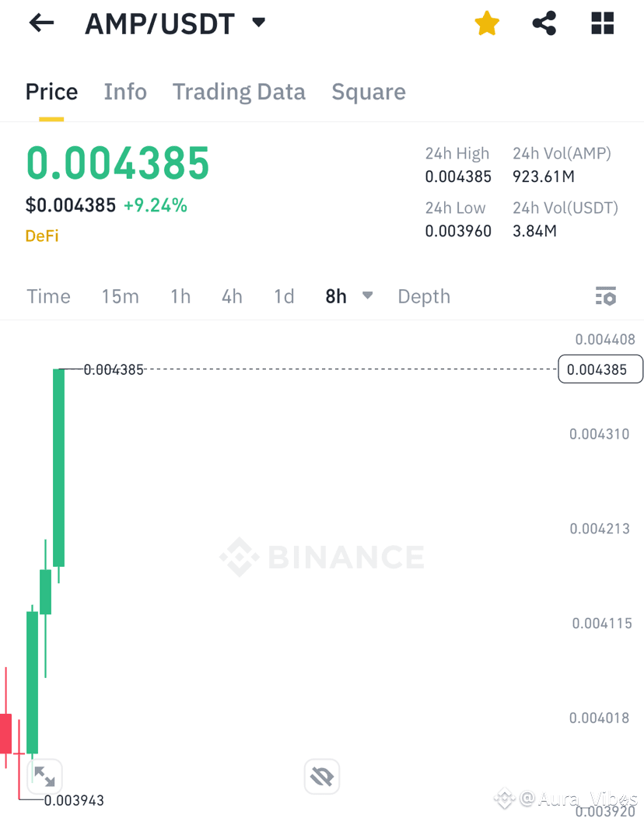
Task: Open the Trading Data tab
Action: [x=239, y=92]
